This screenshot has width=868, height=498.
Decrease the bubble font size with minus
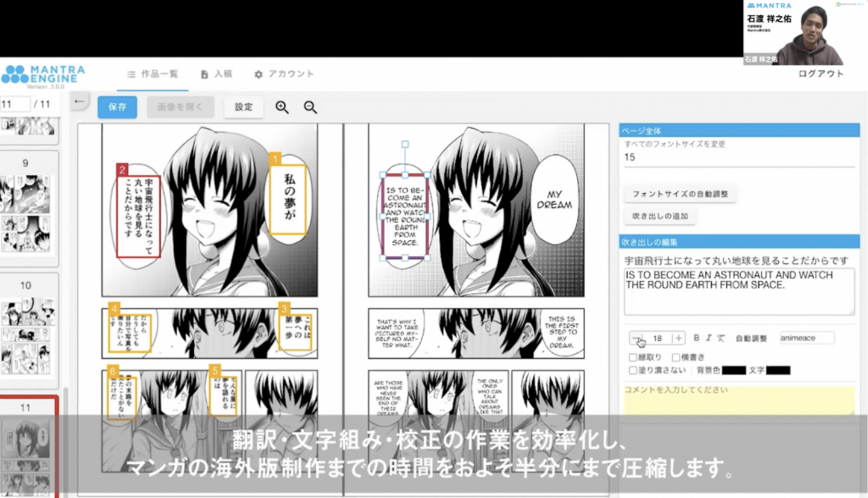point(637,338)
